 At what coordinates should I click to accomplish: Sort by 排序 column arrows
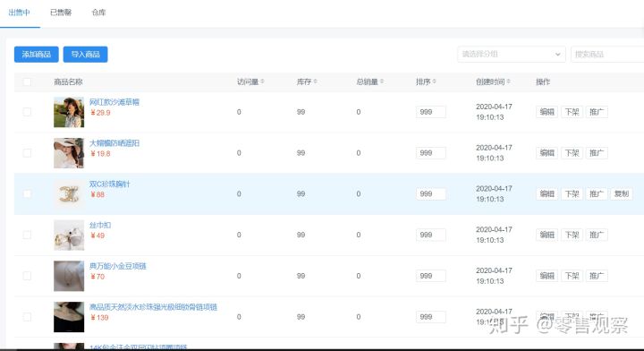point(434,81)
